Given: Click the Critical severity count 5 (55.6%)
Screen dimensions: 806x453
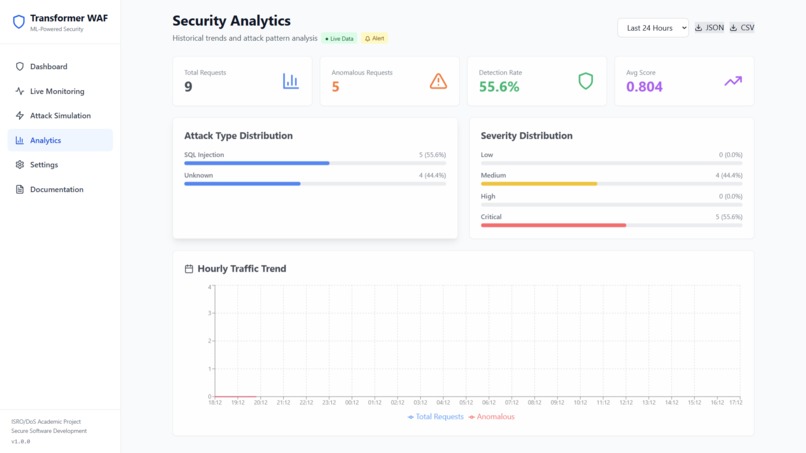Looking at the screenshot, I should (x=729, y=217).
